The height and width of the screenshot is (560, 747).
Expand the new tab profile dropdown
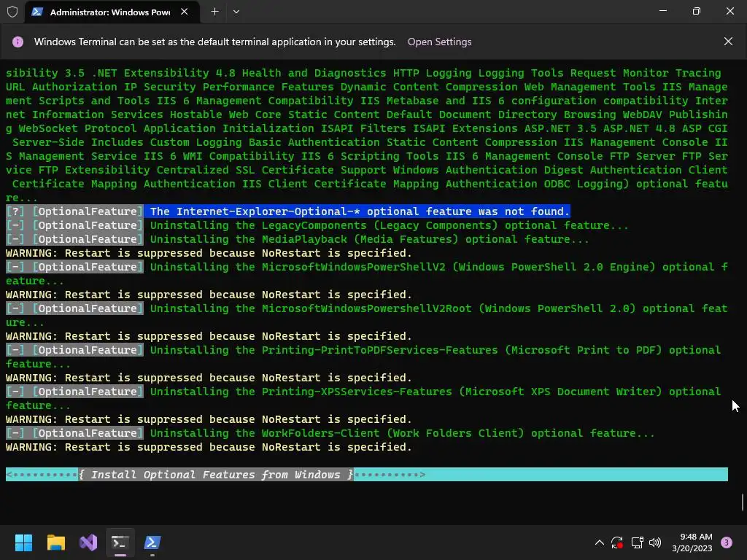pos(236,12)
